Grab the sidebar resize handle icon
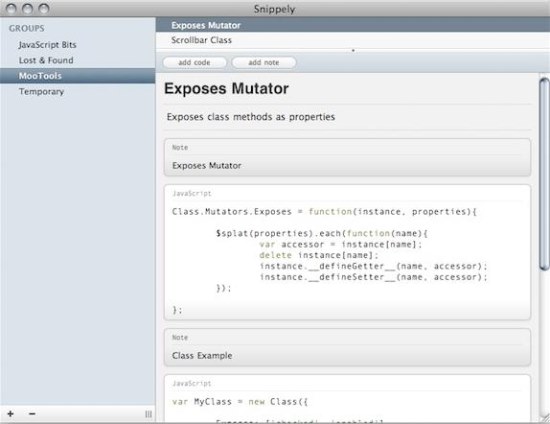Image resolution: width=550 pixels, height=424 pixels. [x=148, y=414]
